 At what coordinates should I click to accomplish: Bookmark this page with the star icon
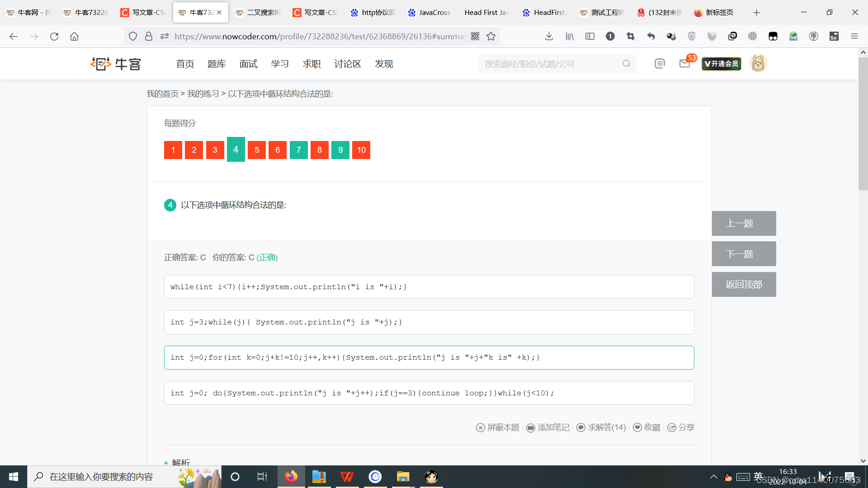pos(491,37)
